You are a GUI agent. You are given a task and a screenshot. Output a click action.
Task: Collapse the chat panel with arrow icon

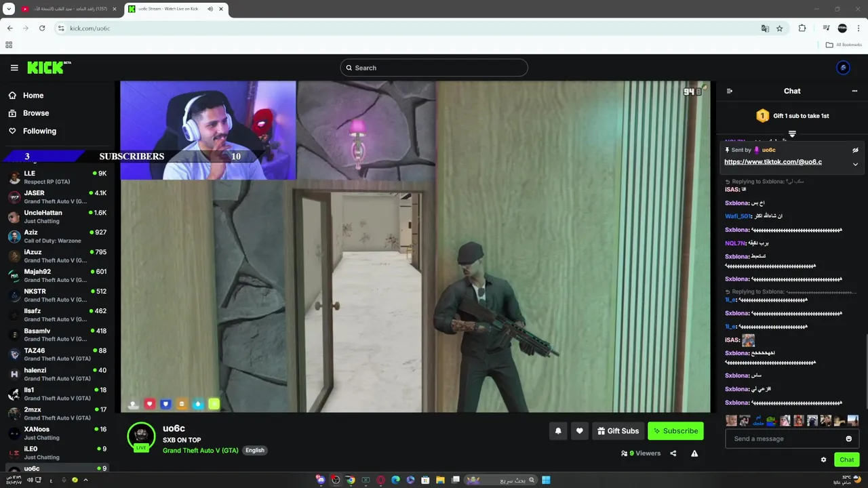click(x=730, y=91)
